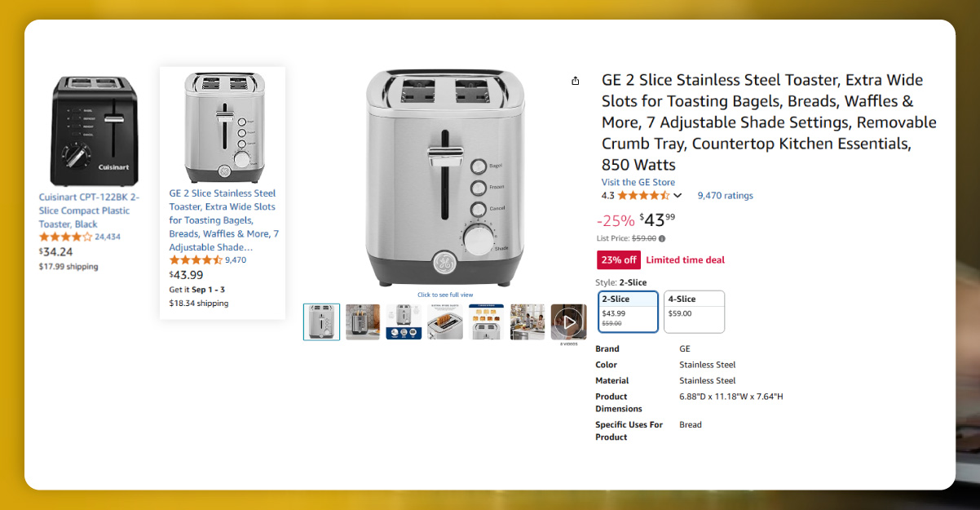Play the product videos via the play icon
The image size is (980, 510).
tap(568, 322)
